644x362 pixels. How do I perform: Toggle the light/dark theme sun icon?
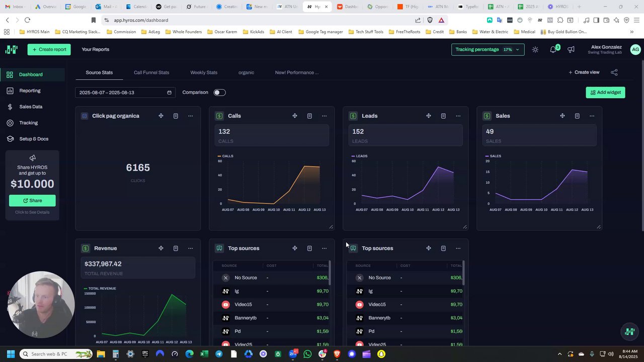tap(535, 49)
